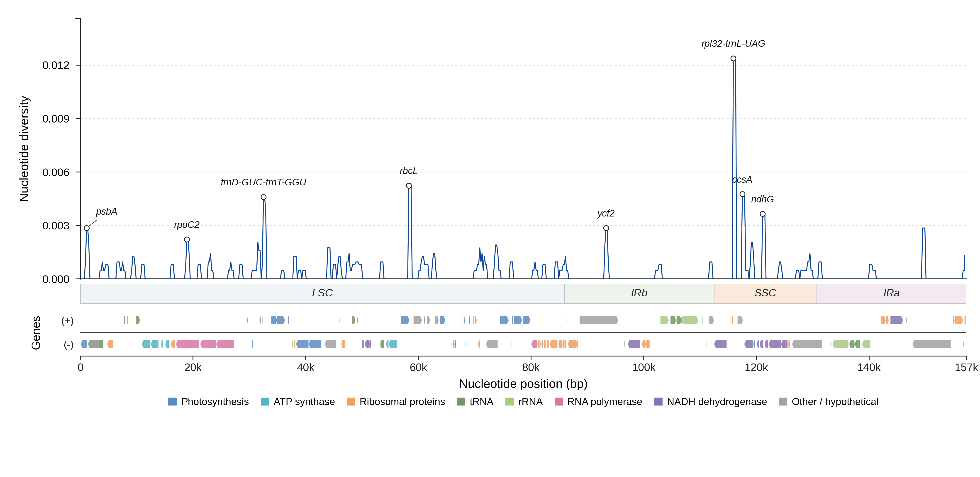This screenshot has width=980, height=477.
Task: Click the ATP synthase legend swatch
Action: click(265, 402)
